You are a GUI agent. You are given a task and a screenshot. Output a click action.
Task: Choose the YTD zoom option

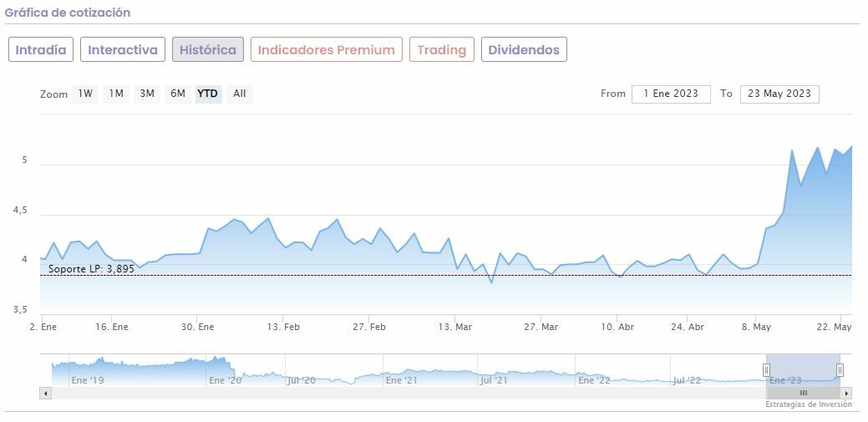pos(208,94)
